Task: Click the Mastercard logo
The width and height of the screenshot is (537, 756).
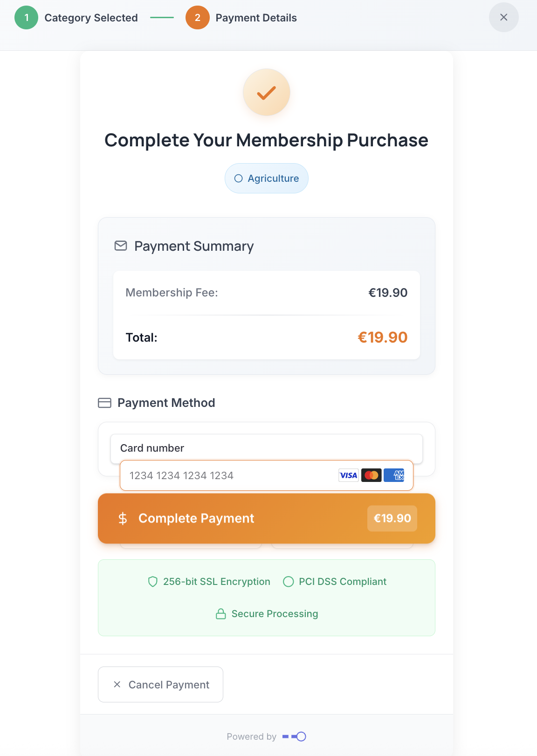Action: [372, 475]
